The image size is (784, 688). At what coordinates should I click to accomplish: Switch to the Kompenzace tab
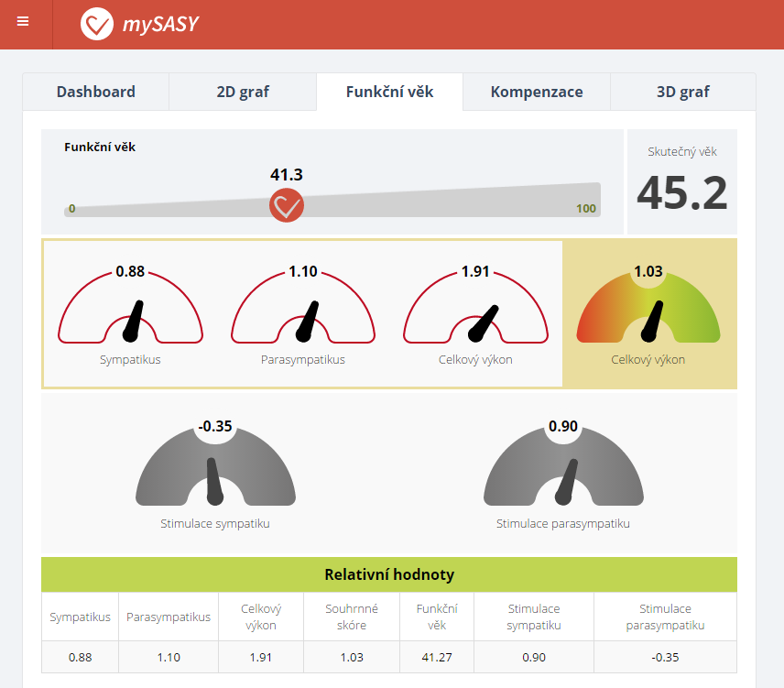(537, 92)
